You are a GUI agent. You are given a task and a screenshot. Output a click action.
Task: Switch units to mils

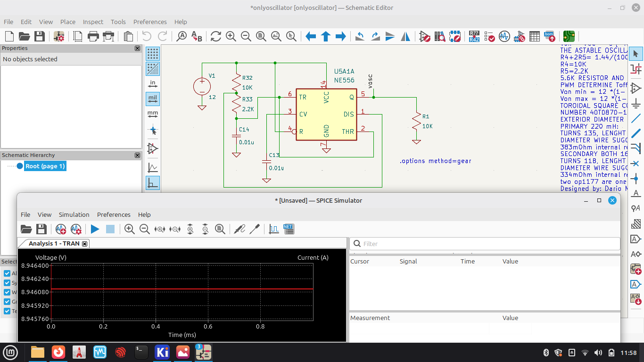click(x=153, y=99)
